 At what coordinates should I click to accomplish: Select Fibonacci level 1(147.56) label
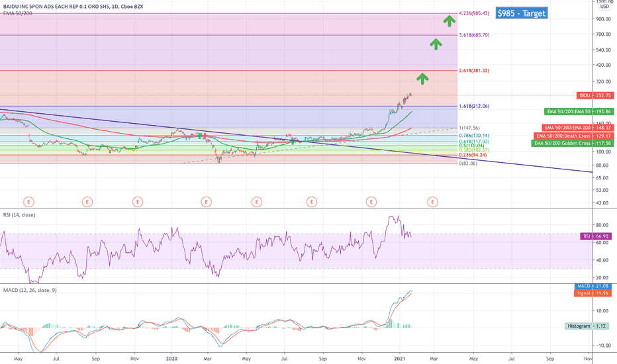[469, 128]
